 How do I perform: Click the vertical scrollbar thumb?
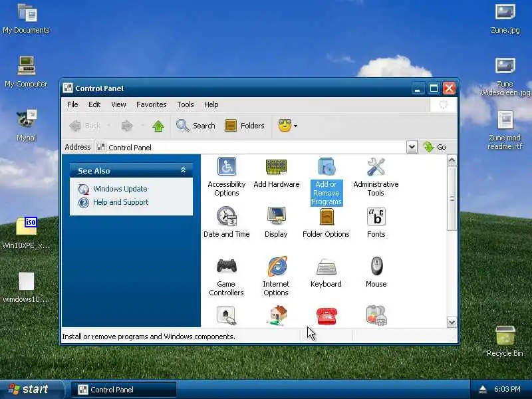tap(452, 198)
